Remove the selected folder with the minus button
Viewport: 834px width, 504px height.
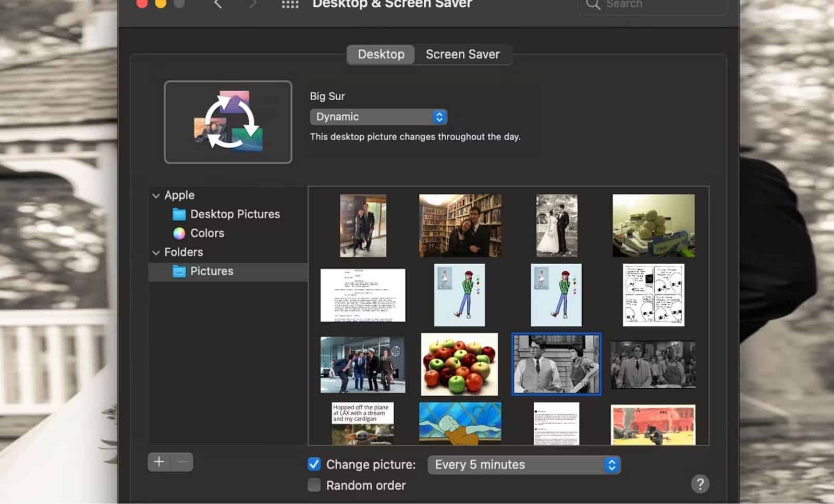coord(182,462)
